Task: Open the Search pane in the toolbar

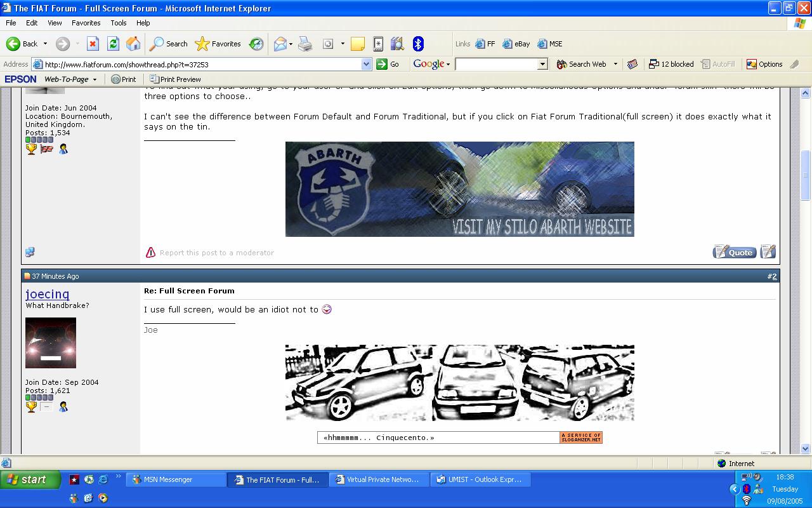Action: tap(169, 44)
